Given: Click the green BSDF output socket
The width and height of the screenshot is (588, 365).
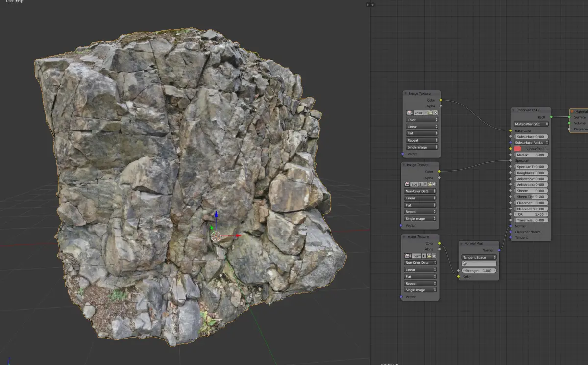Looking at the screenshot, I should point(551,117).
